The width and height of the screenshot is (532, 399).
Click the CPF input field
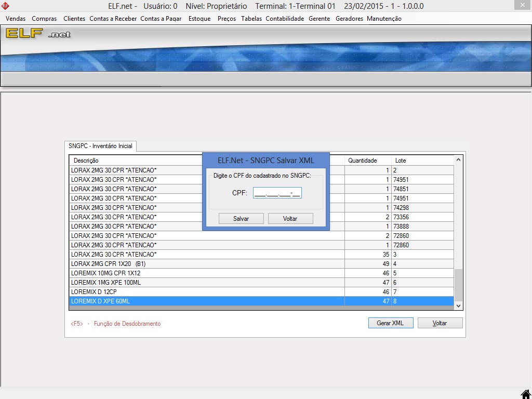coord(277,193)
